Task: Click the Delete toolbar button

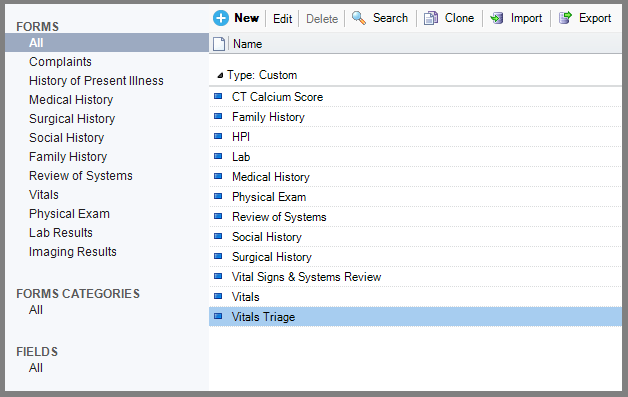Action: tap(322, 18)
